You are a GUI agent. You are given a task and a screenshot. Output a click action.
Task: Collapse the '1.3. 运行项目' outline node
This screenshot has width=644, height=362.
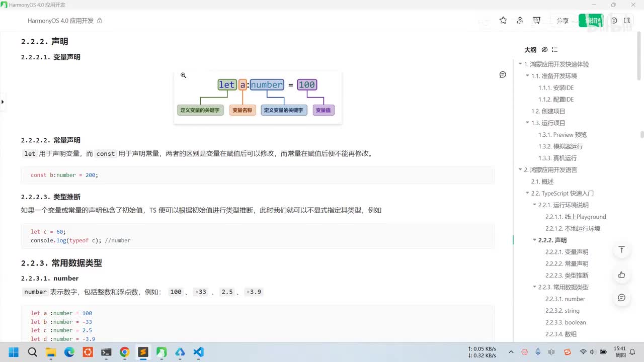click(x=527, y=123)
